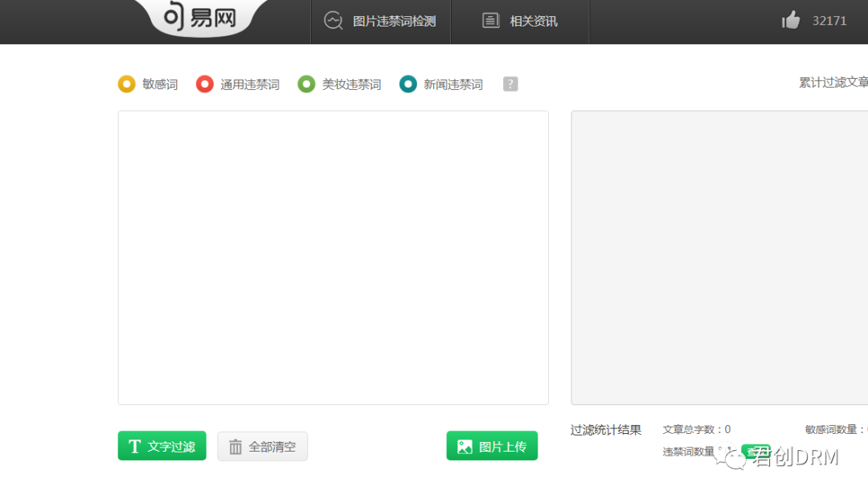Toggle the yellow 敏感词 category indicator

tap(126, 83)
